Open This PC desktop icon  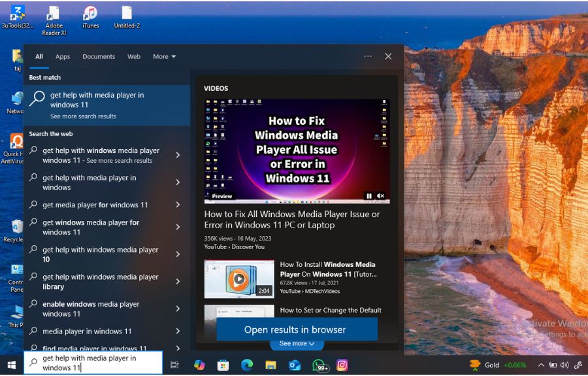click(x=16, y=316)
